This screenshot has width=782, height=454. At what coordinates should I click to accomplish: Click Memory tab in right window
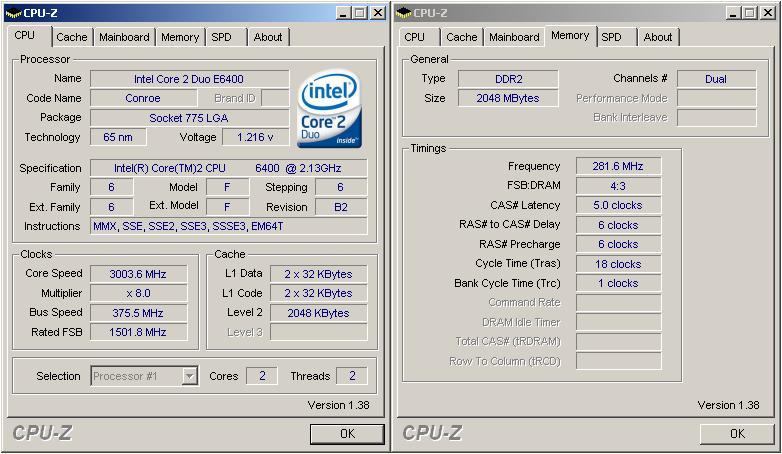[x=570, y=35]
